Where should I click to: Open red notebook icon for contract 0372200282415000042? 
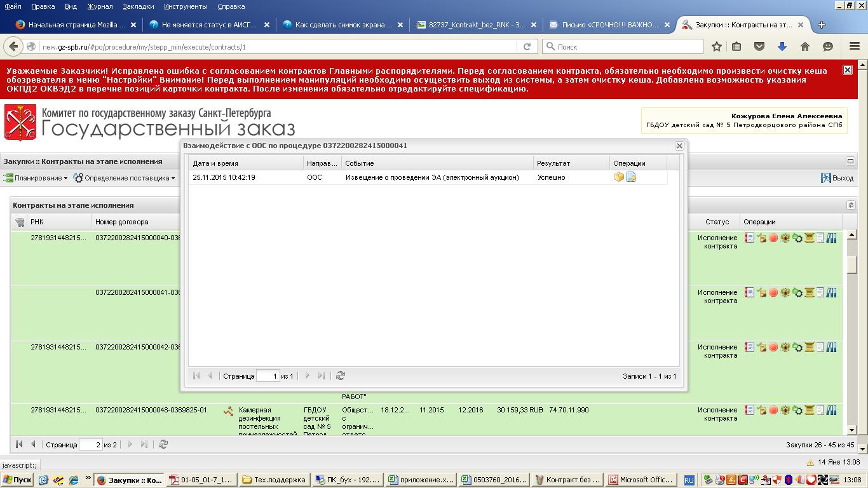(x=750, y=347)
